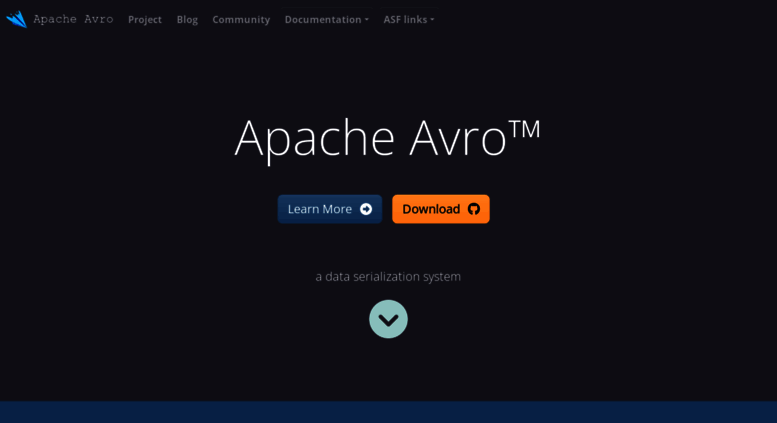
Task: Expand the Documentation dropdown menu
Action: coord(327,20)
